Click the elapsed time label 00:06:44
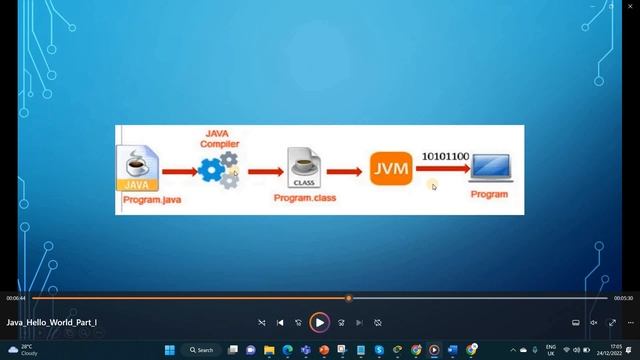 16,298
